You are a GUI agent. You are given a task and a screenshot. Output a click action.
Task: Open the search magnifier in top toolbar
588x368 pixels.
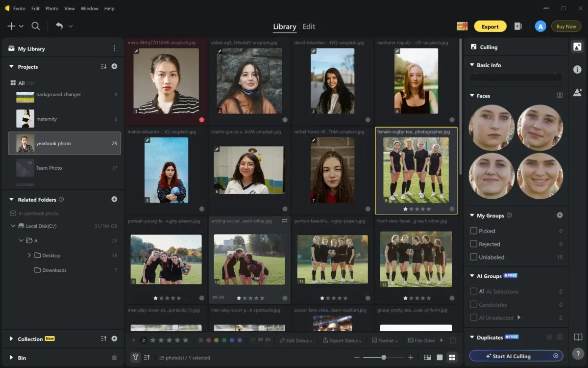36,26
